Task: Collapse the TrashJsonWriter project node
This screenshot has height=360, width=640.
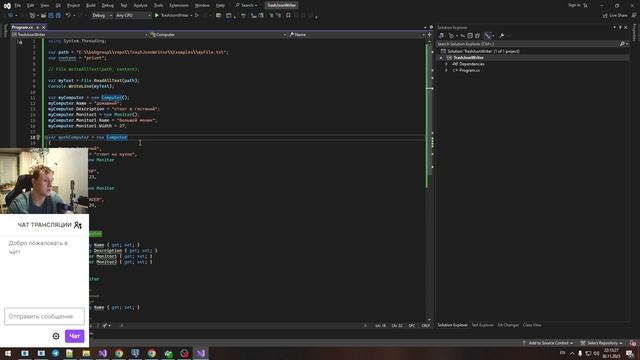Action: pos(441,58)
